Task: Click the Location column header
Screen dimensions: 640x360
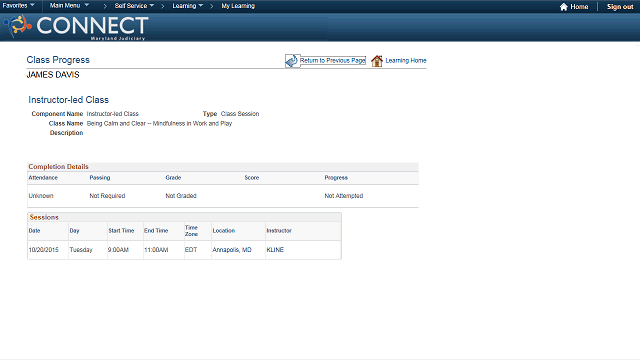Action: coord(224,231)
